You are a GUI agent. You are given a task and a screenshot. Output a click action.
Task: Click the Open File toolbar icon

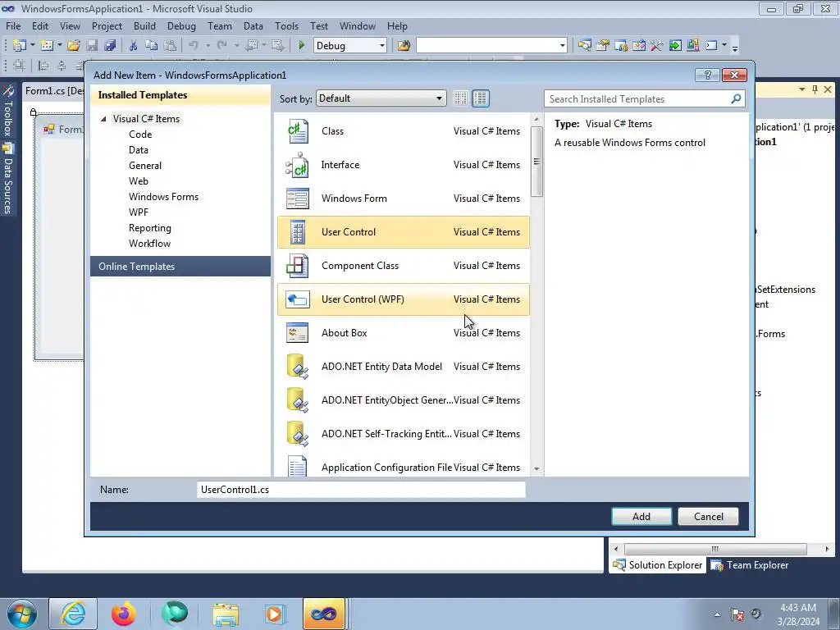[x=74, y=46]
